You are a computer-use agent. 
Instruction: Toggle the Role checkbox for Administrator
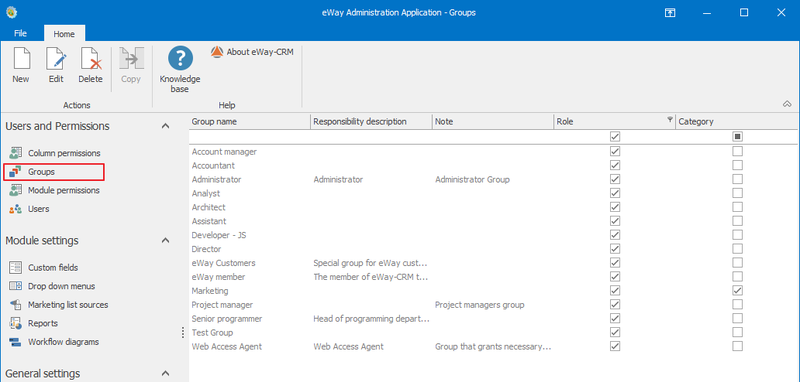(x=615, y=179)
